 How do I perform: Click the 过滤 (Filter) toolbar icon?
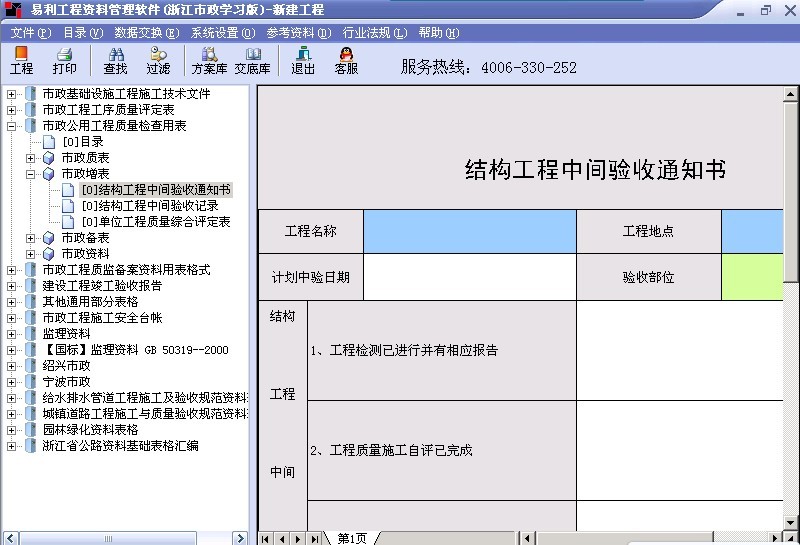pos(158,60)
